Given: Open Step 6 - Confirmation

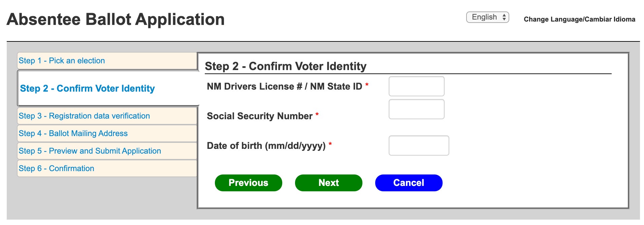Looking at the screenshot, I should click(x=56, y=168).
